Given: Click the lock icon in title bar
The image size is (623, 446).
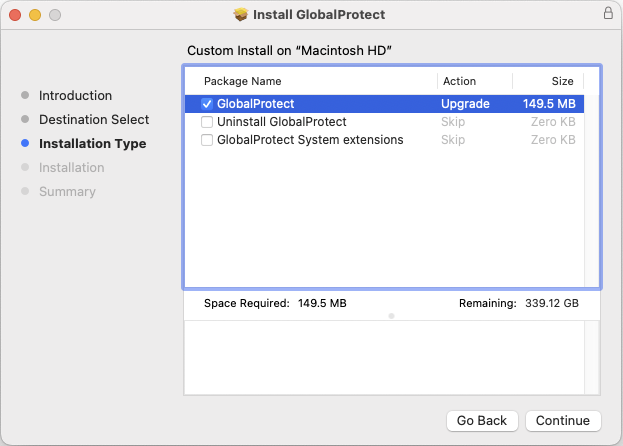Looking at the screenshot, I should 608,14.
